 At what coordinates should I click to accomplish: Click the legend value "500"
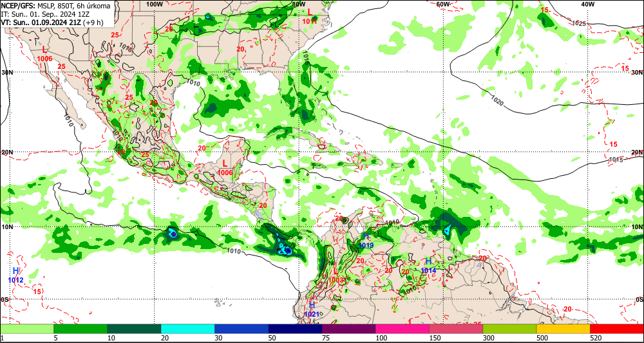click(542, 338)
